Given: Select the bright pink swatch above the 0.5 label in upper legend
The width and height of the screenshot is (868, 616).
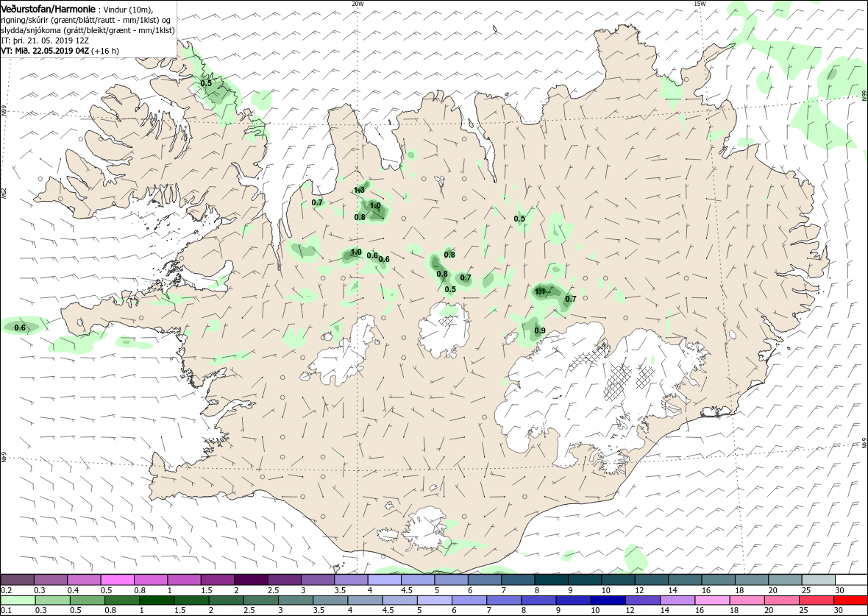Looking at the screenshot, I should click(118, 579).
